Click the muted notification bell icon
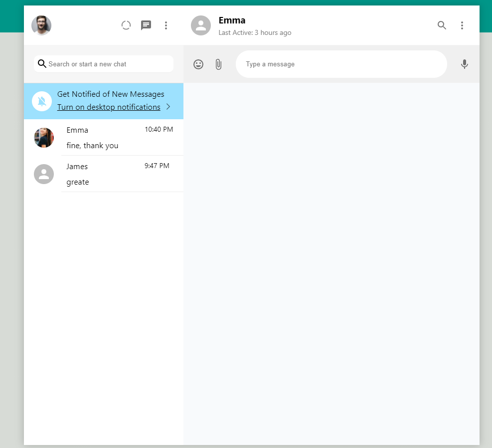Image resolution: width=492 pixels, height=448 pixels. click(x=41, y=101)
